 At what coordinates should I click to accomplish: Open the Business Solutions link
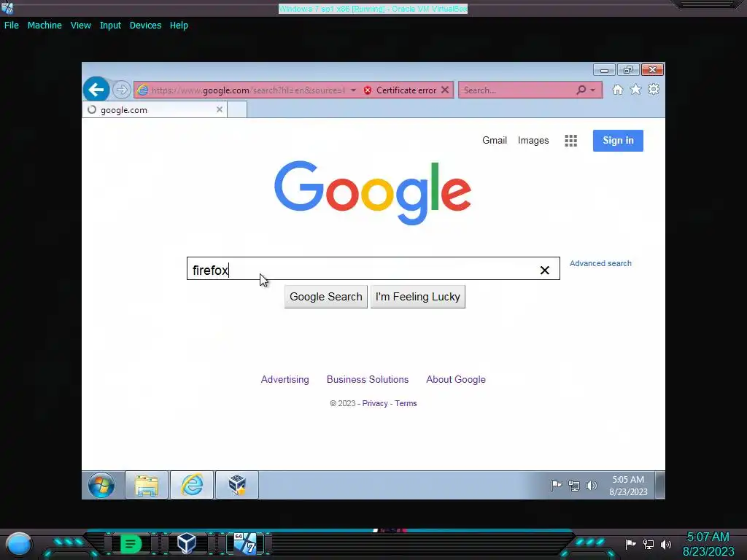pyautogui.click(x=368, y=379)
